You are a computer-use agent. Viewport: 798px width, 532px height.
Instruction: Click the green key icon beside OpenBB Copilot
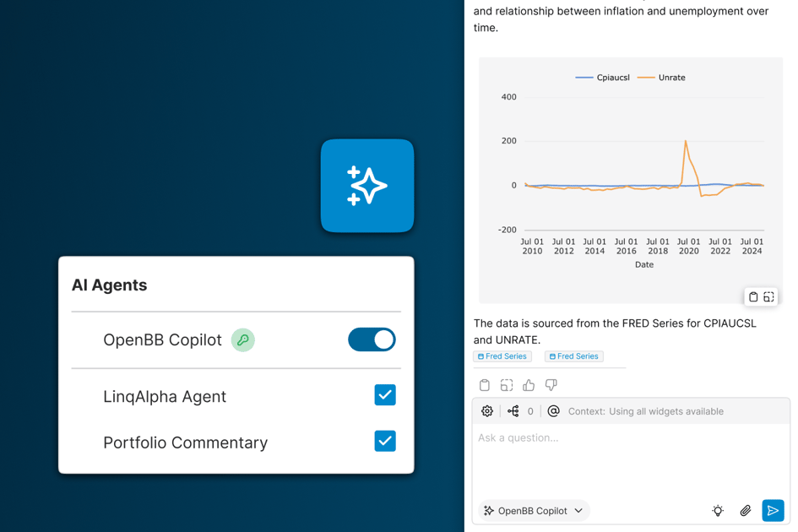pyautogui.click(x=243, y=340)
